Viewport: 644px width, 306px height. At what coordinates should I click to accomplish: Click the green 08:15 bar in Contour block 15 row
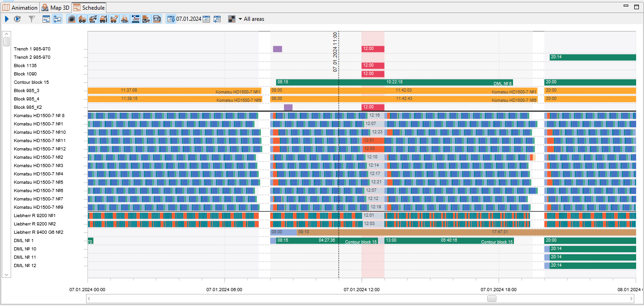pyautogui.click(x=394, y=82)
